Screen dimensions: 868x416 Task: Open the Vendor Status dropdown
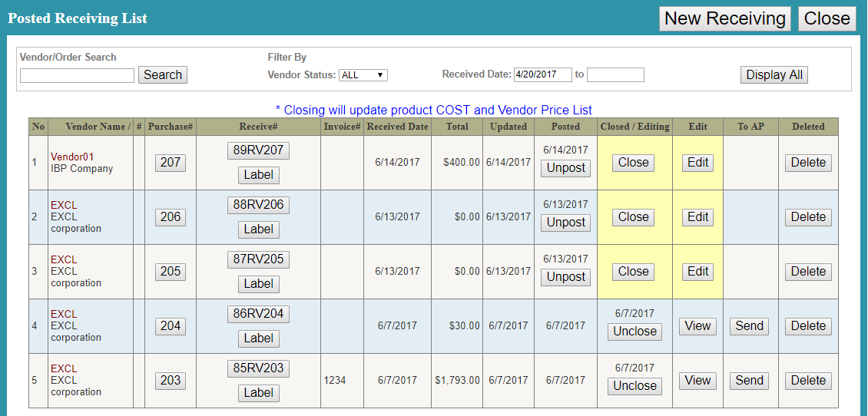[x=363, y=75]
